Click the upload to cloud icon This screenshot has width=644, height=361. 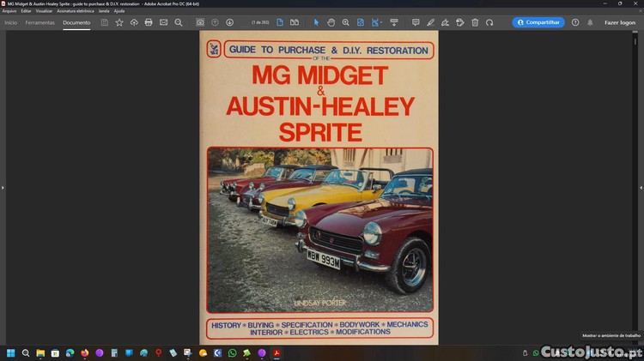point(134,22)
